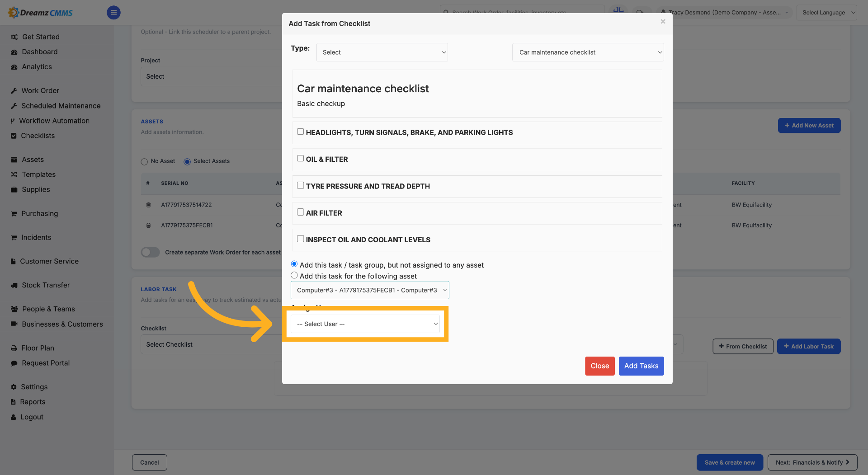
Task: Click the Customer Service file icon
Action: tap(13, 261)
